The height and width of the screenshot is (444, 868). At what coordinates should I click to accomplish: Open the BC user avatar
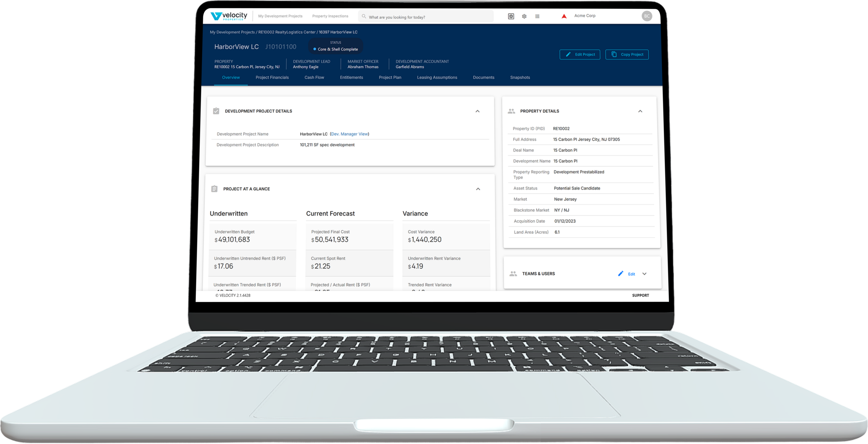(x=647, y=16)
